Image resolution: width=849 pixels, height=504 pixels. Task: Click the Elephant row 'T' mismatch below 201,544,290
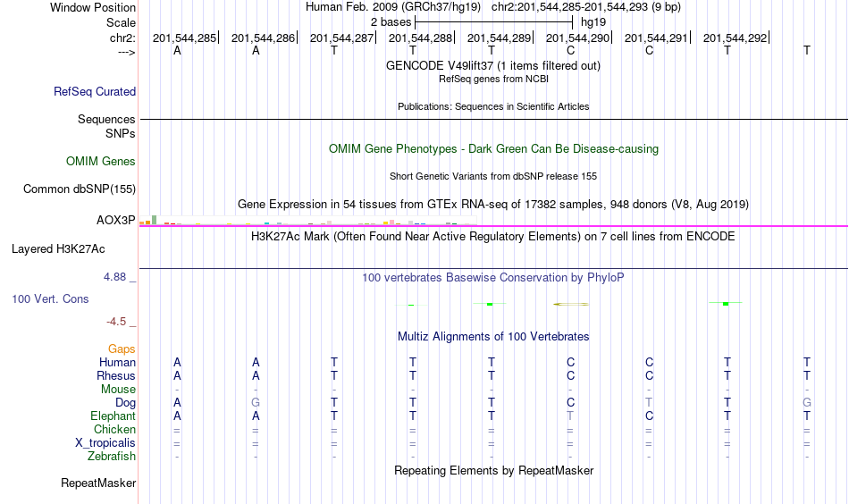point(570,416)
